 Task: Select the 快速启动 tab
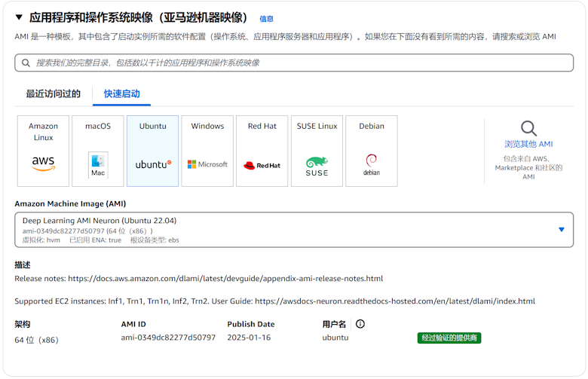coord(121,94)
